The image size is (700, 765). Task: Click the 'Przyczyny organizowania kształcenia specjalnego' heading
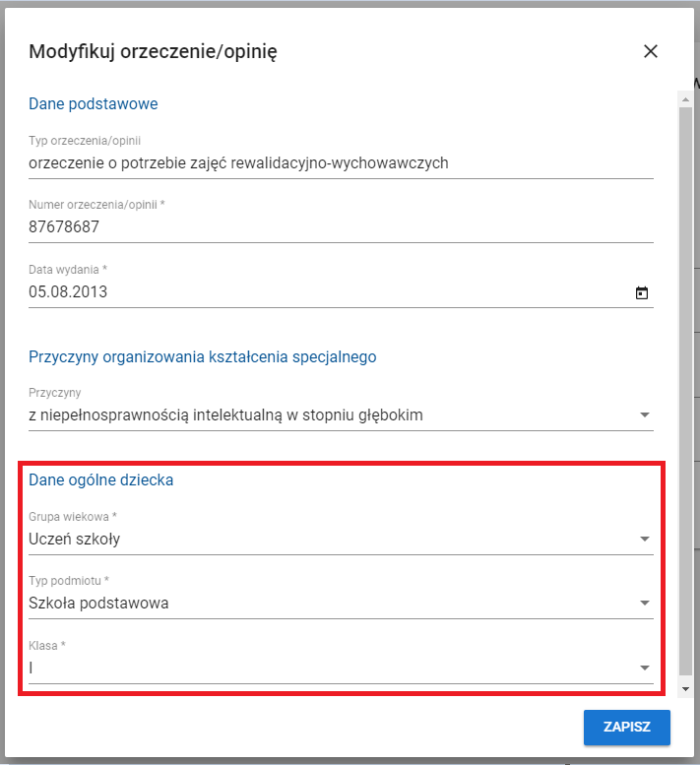[203, 356]
